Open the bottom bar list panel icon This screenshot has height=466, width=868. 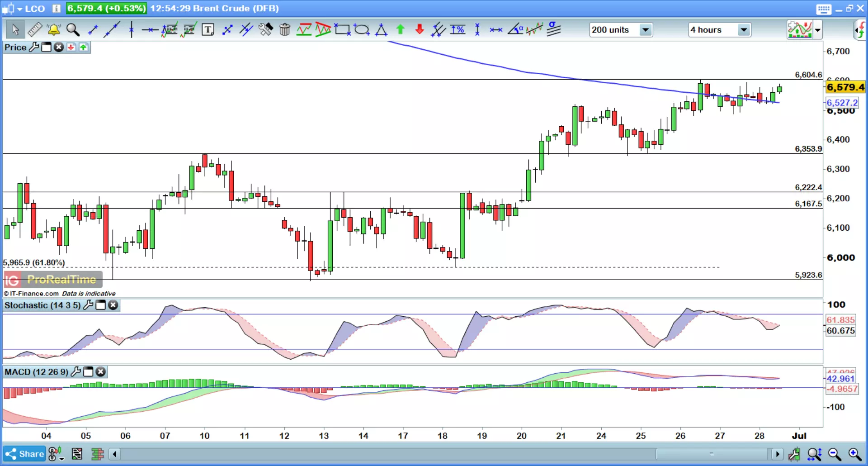pyautogui.click(x=77, y=454)
